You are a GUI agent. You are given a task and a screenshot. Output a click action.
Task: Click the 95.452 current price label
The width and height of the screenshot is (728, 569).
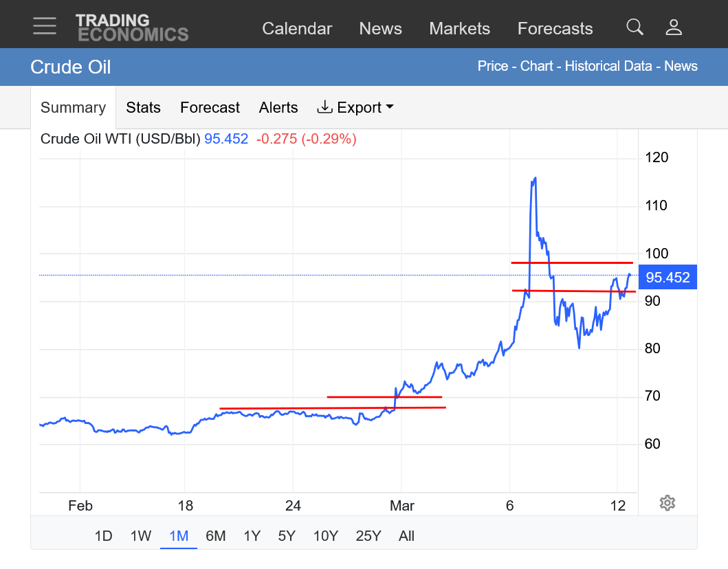(668, 278)
